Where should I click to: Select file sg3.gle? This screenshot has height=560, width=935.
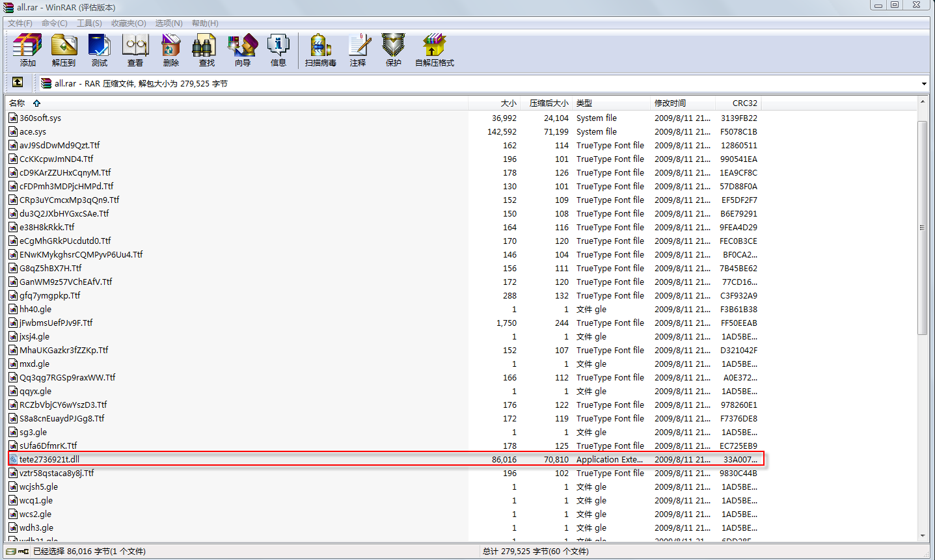tap(33, 432)
